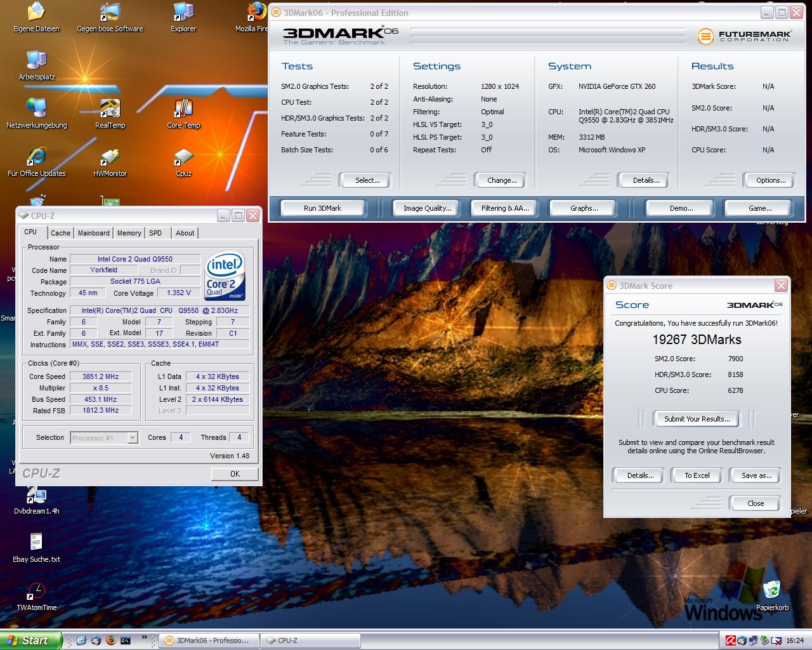This screenshot has width=812, height=650.
Task: Open the Windows Start menu
Action: click(x=31, y=640)
